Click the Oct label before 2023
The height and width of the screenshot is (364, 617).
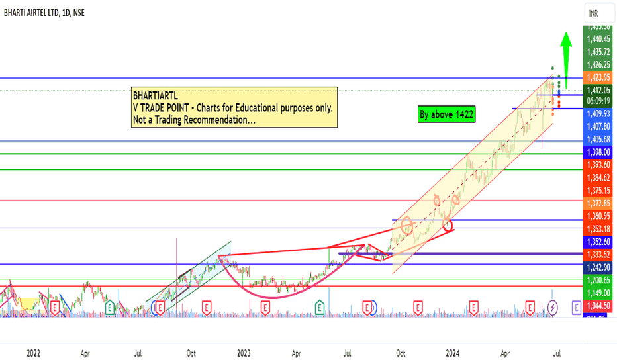[x=191, y=353]
